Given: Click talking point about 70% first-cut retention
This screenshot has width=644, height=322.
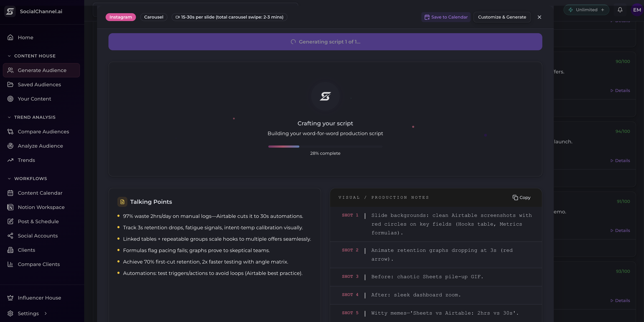Looking at the screenshot, I should [x=206, y=262].
